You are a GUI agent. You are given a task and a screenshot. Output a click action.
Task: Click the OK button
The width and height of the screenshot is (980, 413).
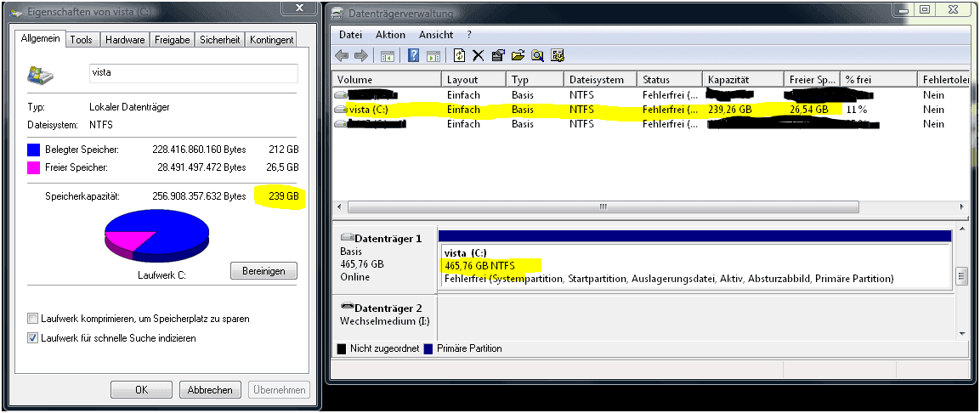[x=141, y=390]
